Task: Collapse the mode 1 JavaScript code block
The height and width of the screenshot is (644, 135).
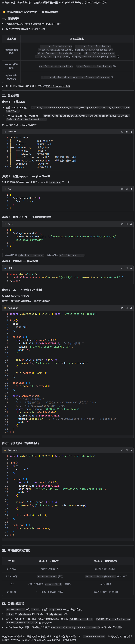Action: click(x=68, y=437)
